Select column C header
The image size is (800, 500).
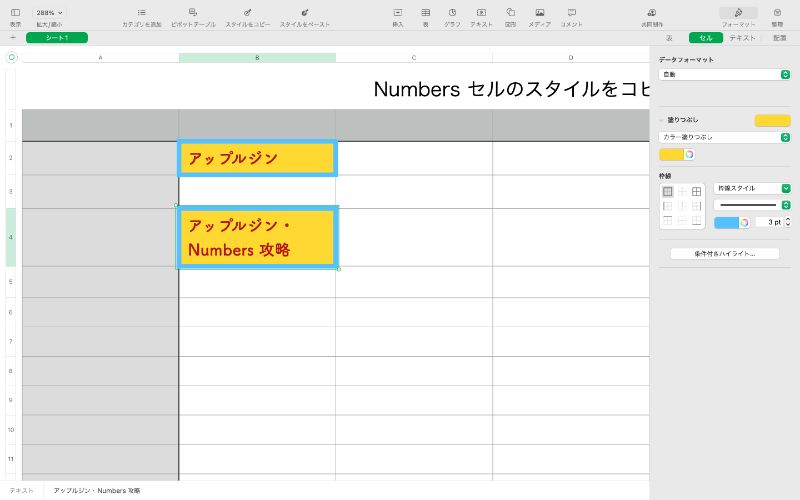tap(414, 58)
